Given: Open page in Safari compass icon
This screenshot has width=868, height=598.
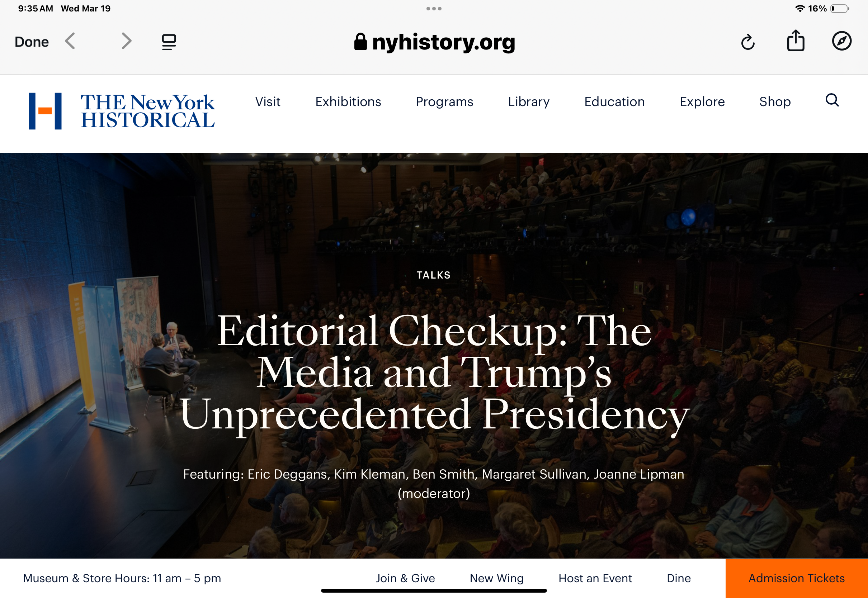Looking at the screenshot, I should click(842, 41).
